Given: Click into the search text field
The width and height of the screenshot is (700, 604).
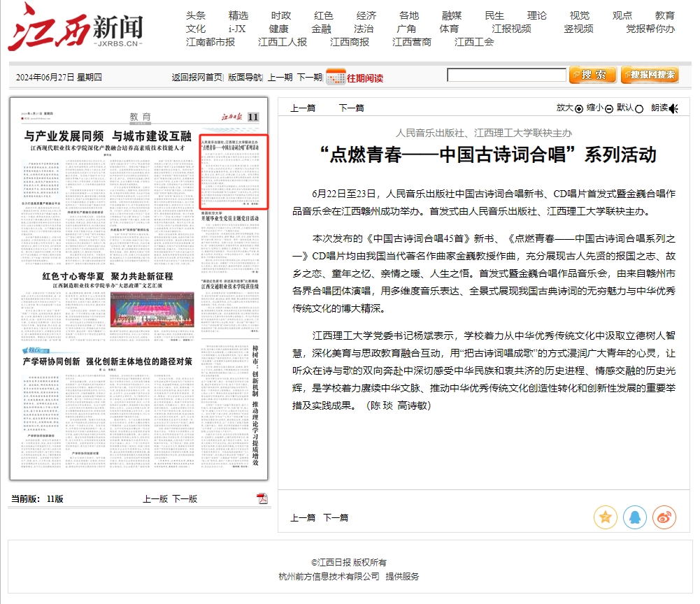Looking at the screenshot, I should click(506, 75).
